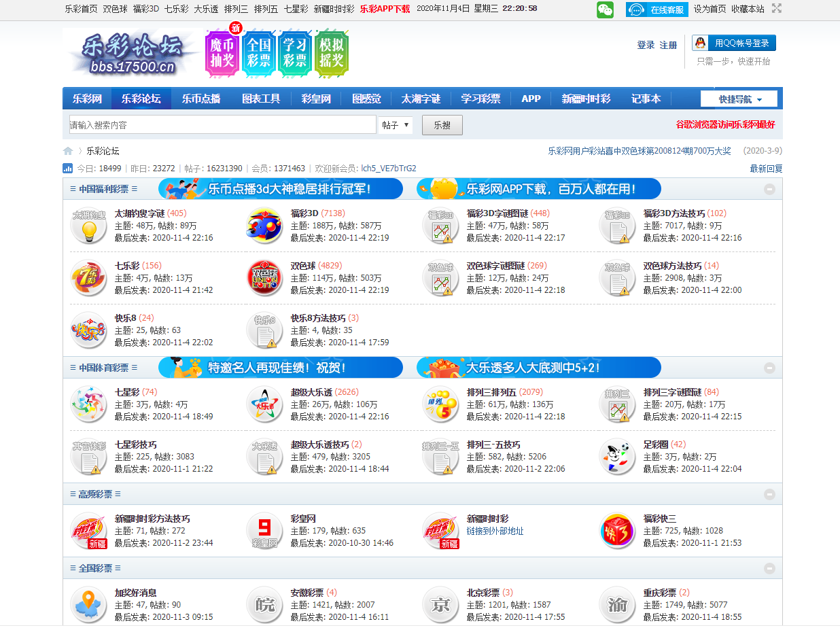Switch to the 图表工具 nav tab
Viewport: 840px width, 628px height.
coord(261,99)
